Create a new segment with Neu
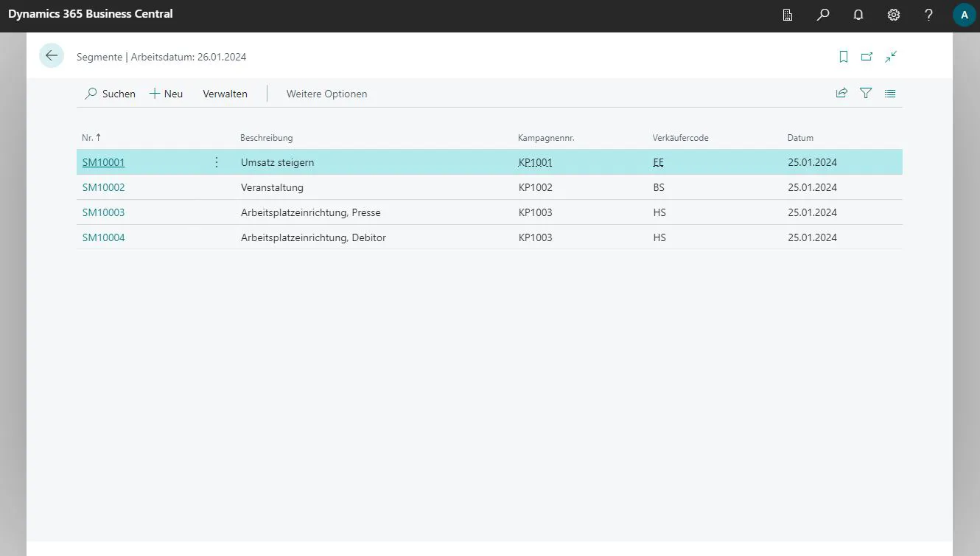 tap(166, 94)
